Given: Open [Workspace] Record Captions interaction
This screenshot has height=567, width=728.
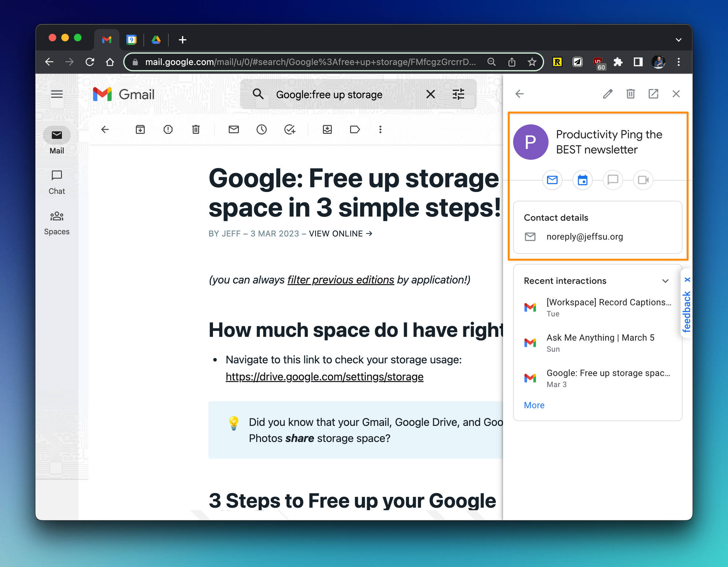Looking at the screenshot, I should pos(597,307).
